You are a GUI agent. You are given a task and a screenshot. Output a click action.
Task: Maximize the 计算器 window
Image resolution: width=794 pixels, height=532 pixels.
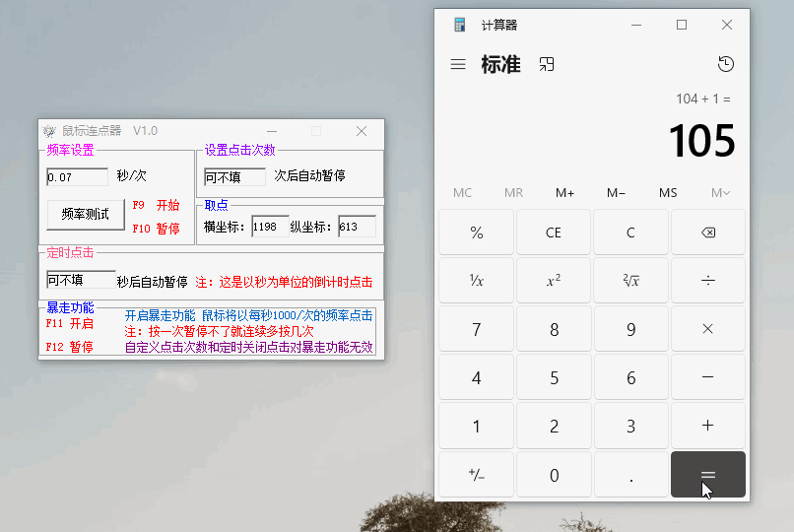(682, 25)
